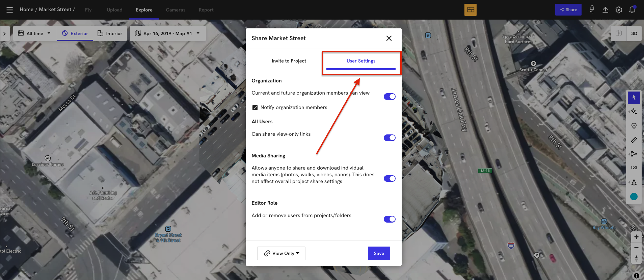Zoom out on the map
The width and height of the screenshot is (644, 280).
[636, 248]
